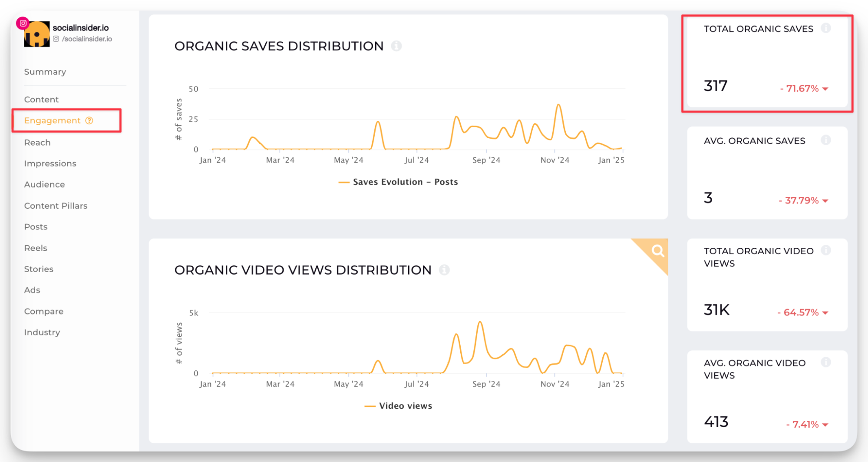Toggle the Saves Evolution – Posts legend
868x462 pixels.
(398, 182)
